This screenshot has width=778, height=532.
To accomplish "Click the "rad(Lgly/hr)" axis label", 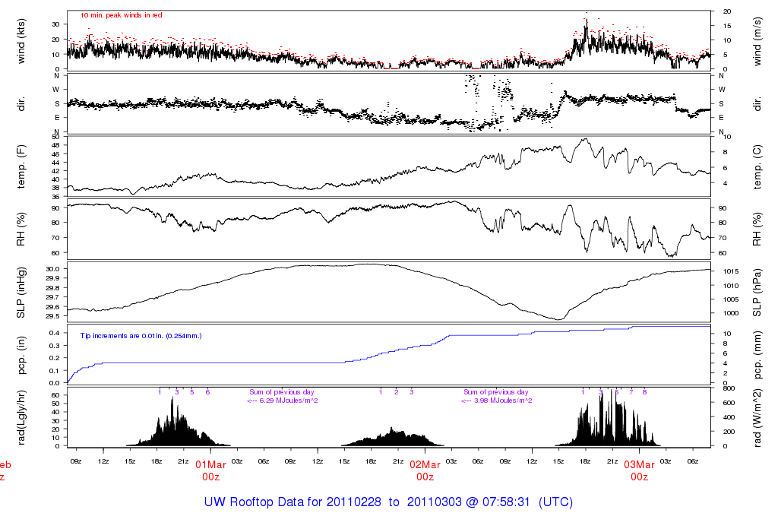I will pos(21,417).
